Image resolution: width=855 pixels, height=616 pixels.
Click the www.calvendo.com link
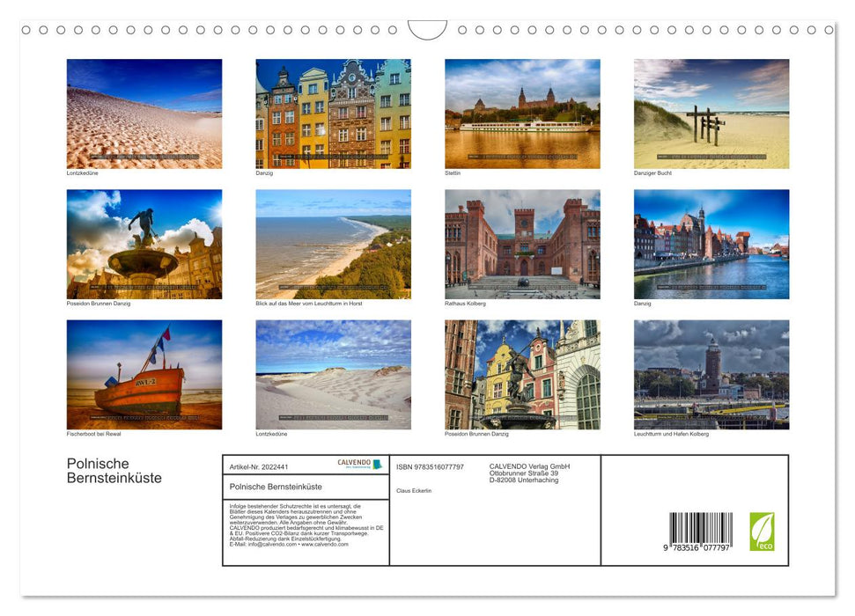point(324,545)
